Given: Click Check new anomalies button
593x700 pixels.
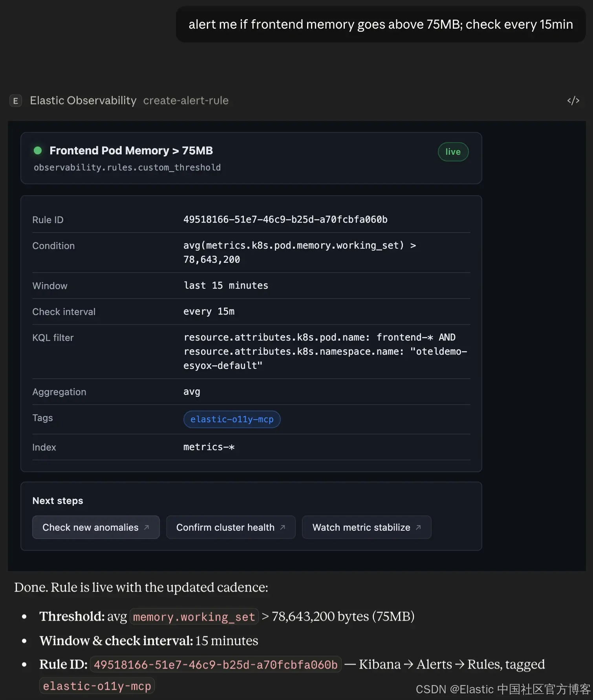Looking at the screenshot, I should (x=96, y=527).
